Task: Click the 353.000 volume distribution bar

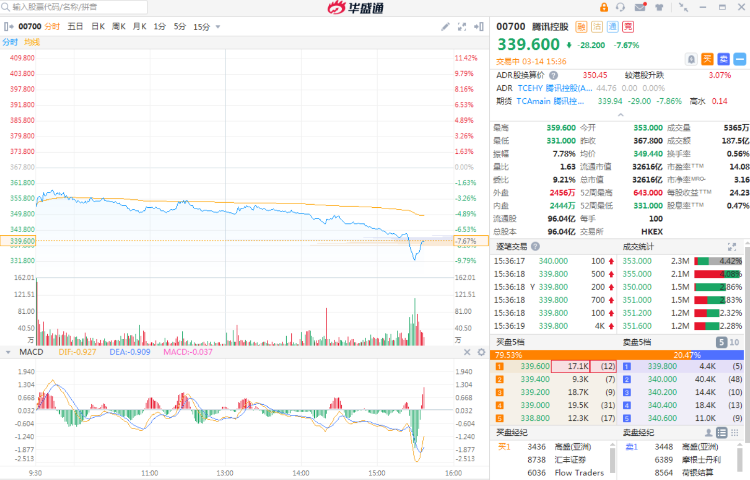Action: point(718,261)
